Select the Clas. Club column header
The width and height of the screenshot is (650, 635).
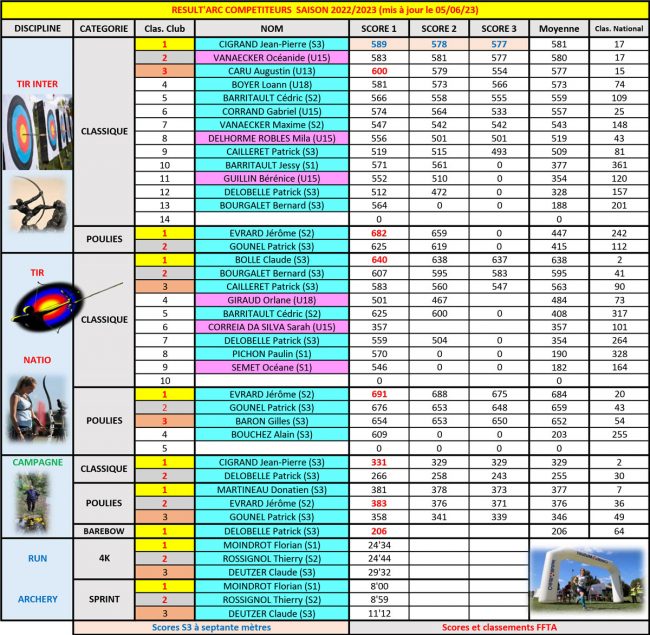coord(165,29)
